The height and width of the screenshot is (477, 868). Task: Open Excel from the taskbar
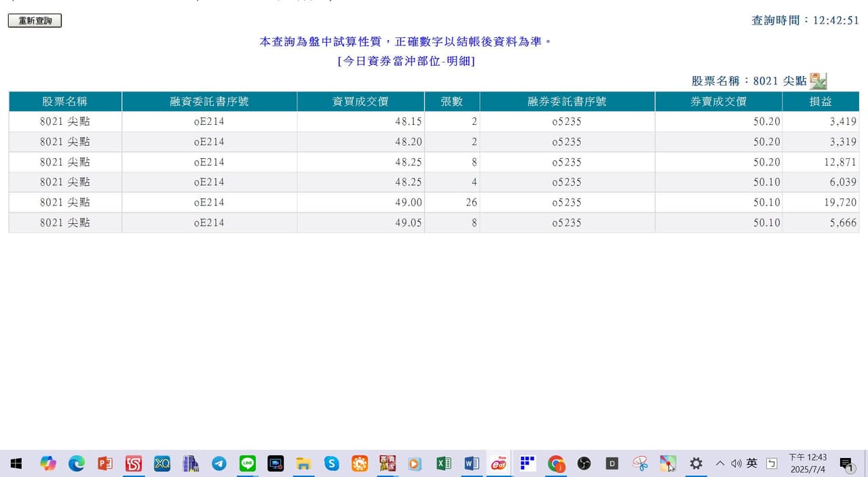point(444,463)
